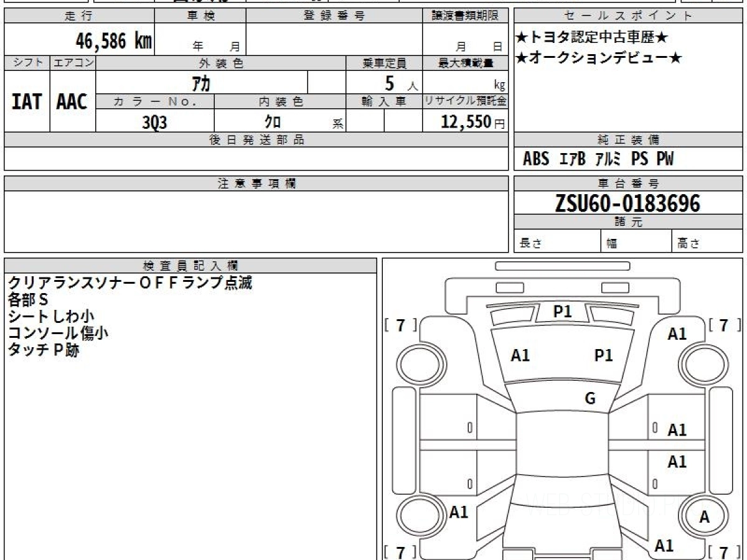
Task: Click the seating capacity 5 人
Action: [402, 83]
